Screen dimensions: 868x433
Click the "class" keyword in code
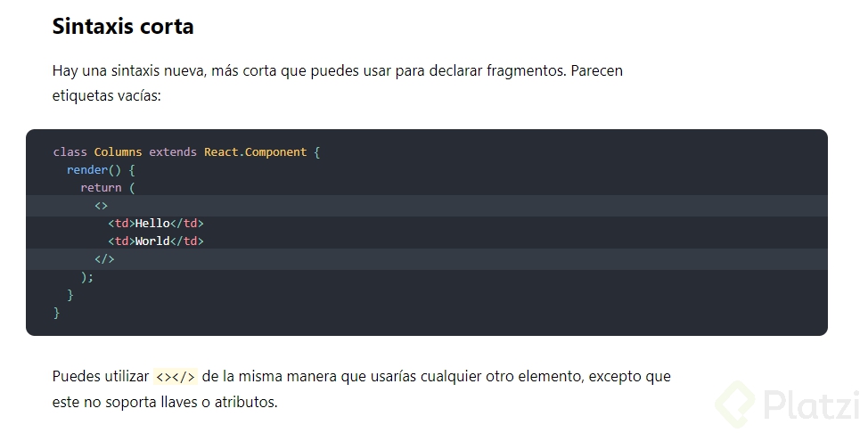click(x=70, y=152)
